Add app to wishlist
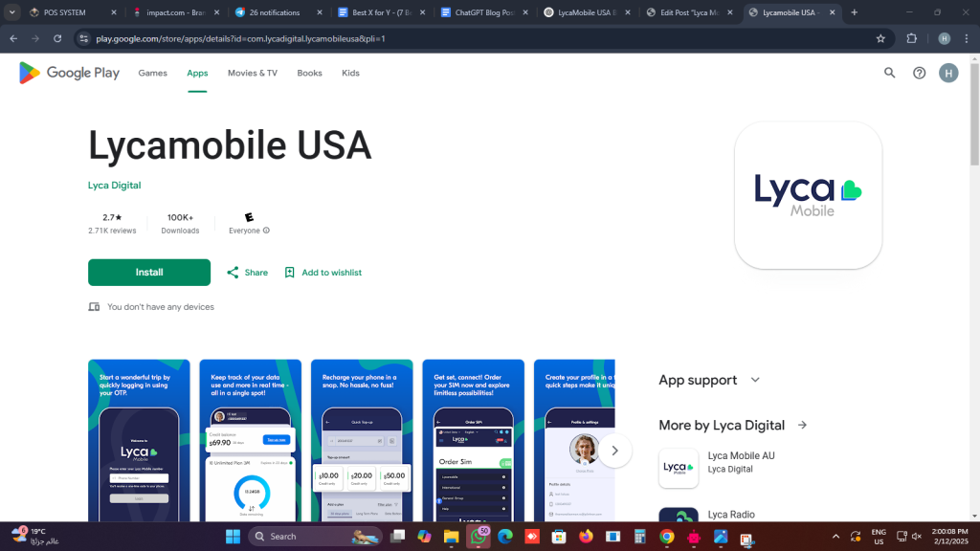The width and height of the screenshot is (980, 551). click(323, 273)
